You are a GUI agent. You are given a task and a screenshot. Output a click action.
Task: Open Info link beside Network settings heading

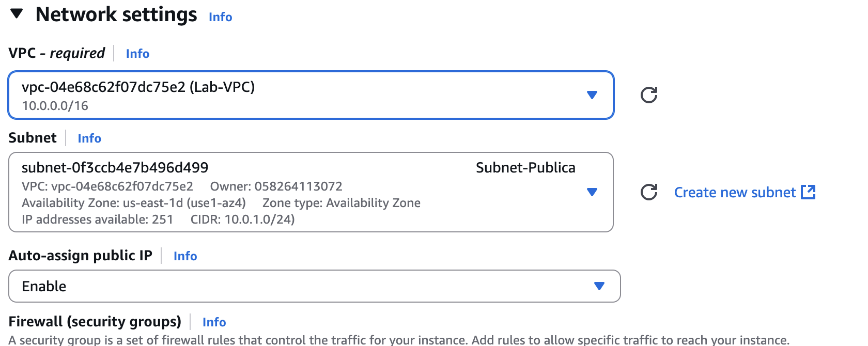click(220, 17)
